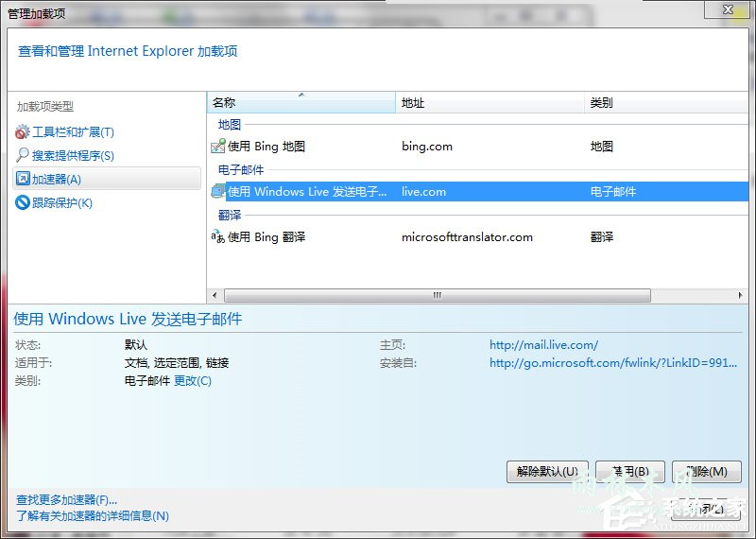The image size is (756, 539).
Task: Click the Toolbars and Extensions gear icon
Action: [x=22, y=131]
